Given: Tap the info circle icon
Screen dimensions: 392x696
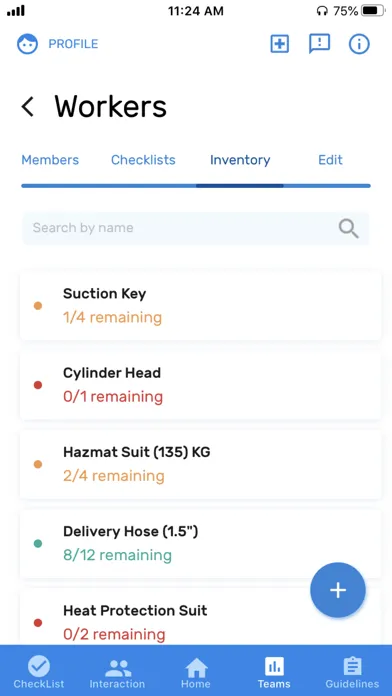Looking at the screenshot, I should pos(359,44).
